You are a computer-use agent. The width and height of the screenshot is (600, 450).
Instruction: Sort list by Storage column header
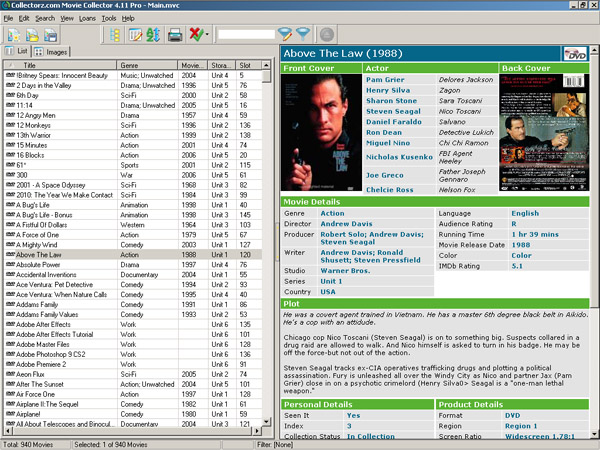[x=222, y=65]
